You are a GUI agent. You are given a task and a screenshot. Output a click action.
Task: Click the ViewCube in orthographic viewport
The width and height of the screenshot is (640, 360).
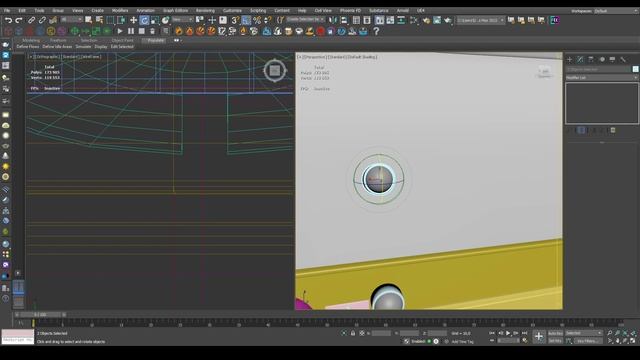click(x=275, y=71)
